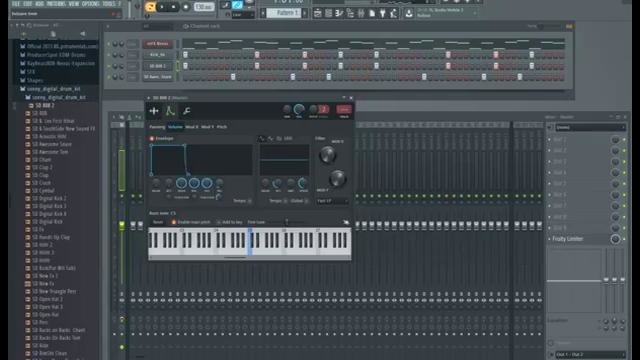Toggle Add to key option
Screen dimensions: 640x360
point(219,222)
